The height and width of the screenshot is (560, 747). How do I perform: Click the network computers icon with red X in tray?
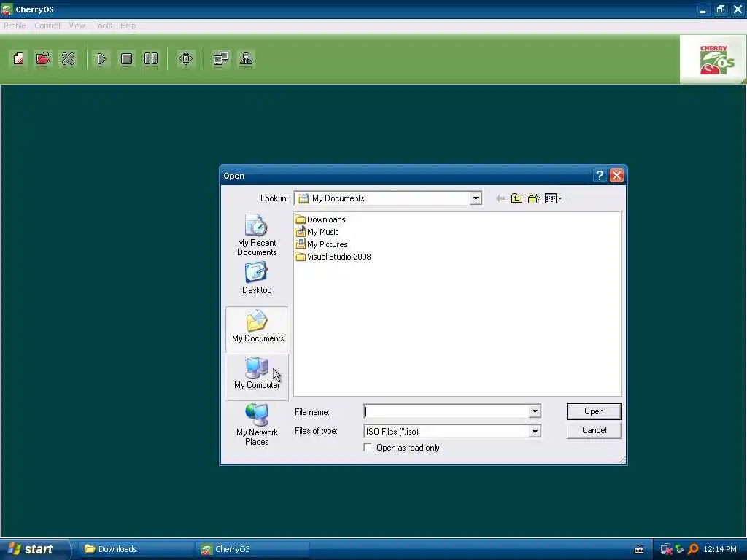coord(666,550)
